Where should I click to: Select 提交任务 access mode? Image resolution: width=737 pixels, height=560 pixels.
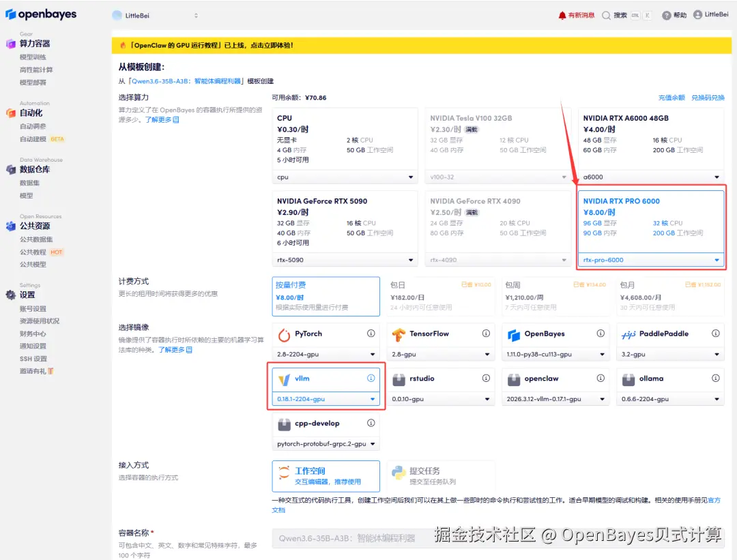pyautogui.click(x=440, y=476)
